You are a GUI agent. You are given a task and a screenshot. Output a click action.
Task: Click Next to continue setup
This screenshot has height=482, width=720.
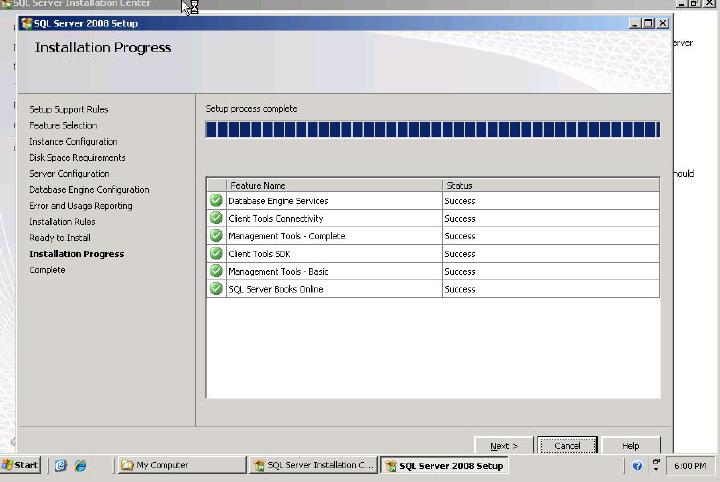click(503, 445)
